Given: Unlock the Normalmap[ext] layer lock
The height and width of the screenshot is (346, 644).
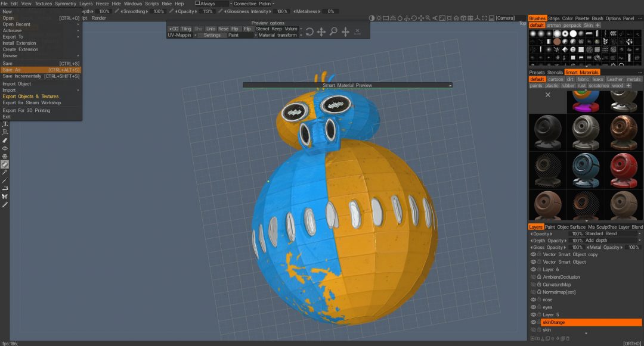Looking at the screenshot, I should point(539,292).
